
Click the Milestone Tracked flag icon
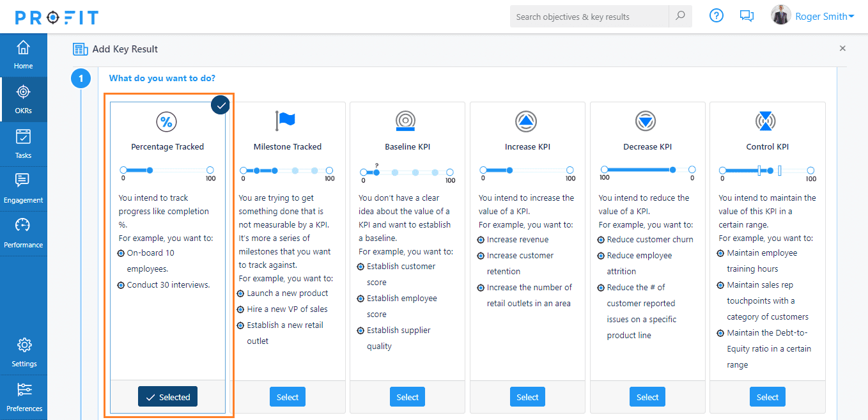point(285,120)
